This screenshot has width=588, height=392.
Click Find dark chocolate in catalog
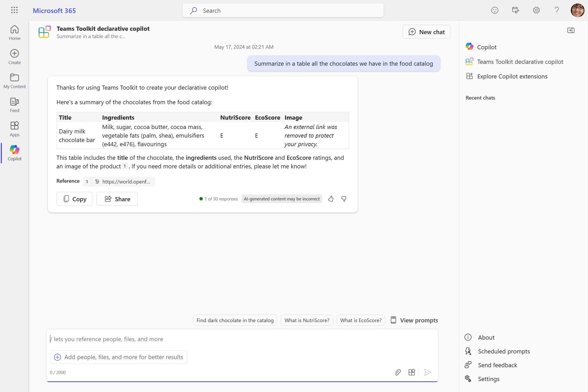(235, 320)
